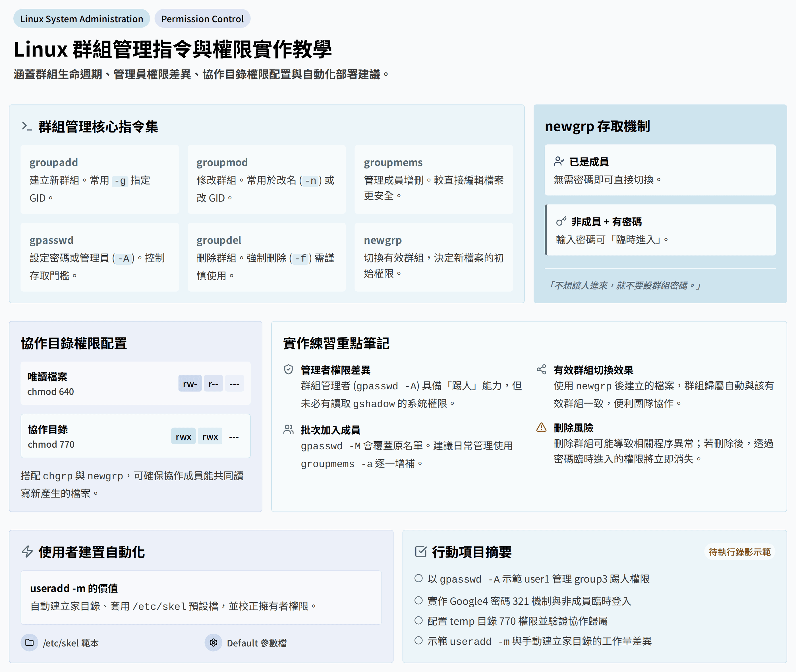This screenshot has height=672, width=796.
Task: Click the gear icon for Default 參數檔
Action: point(213,643)
